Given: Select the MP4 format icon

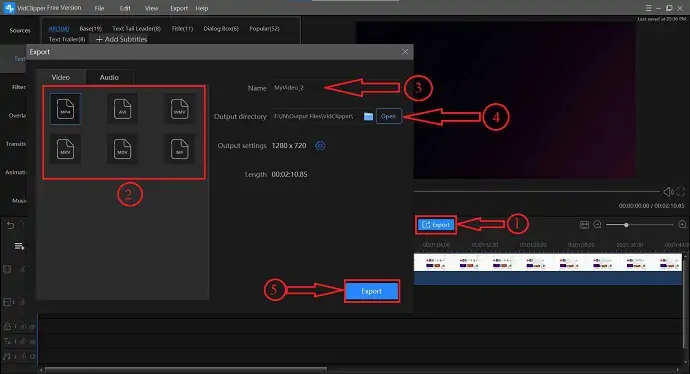Looking at the screenshot, I should click(65, 109).
